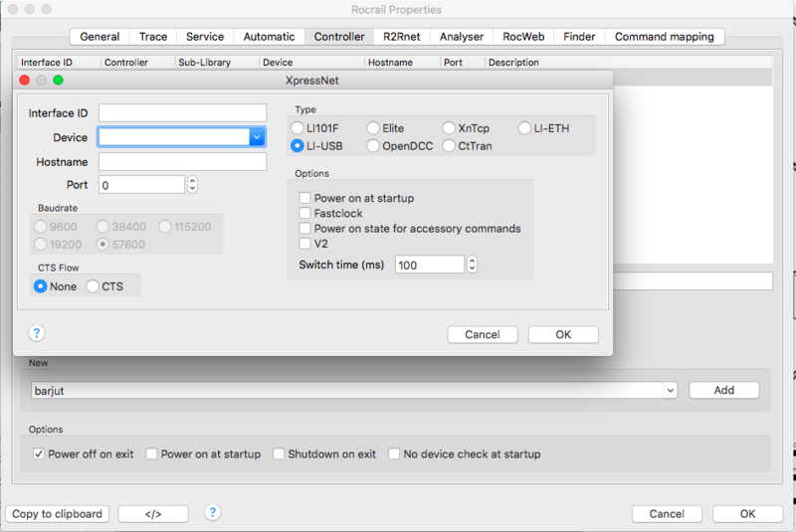Focus the Interface ID field
Image resolution: width=796 pixels, height=532 pixels.
point(183,112)
